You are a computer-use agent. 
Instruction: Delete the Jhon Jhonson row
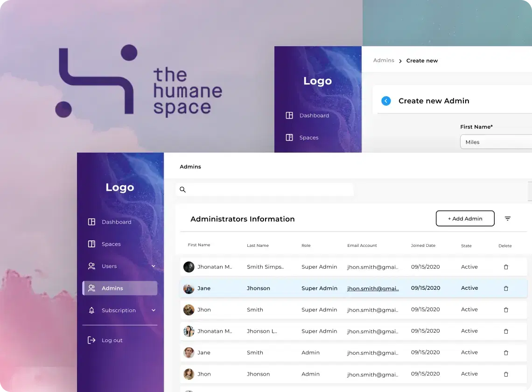(x=506, y=374)
